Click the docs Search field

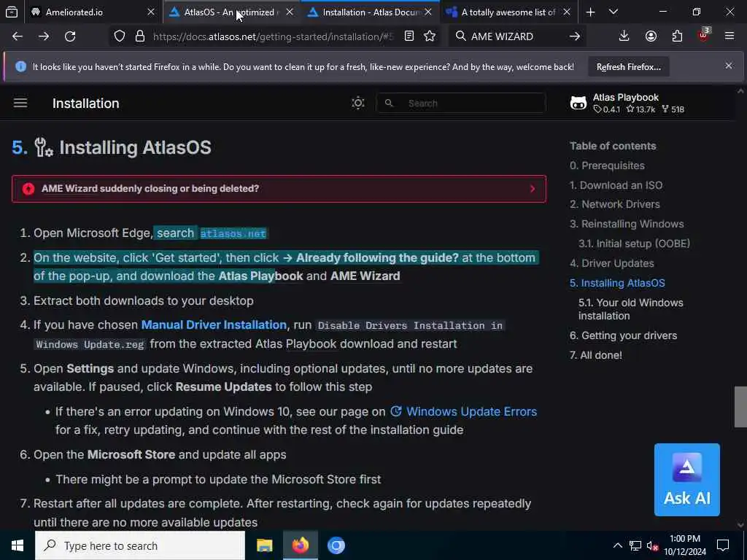[x=461, y=103]
